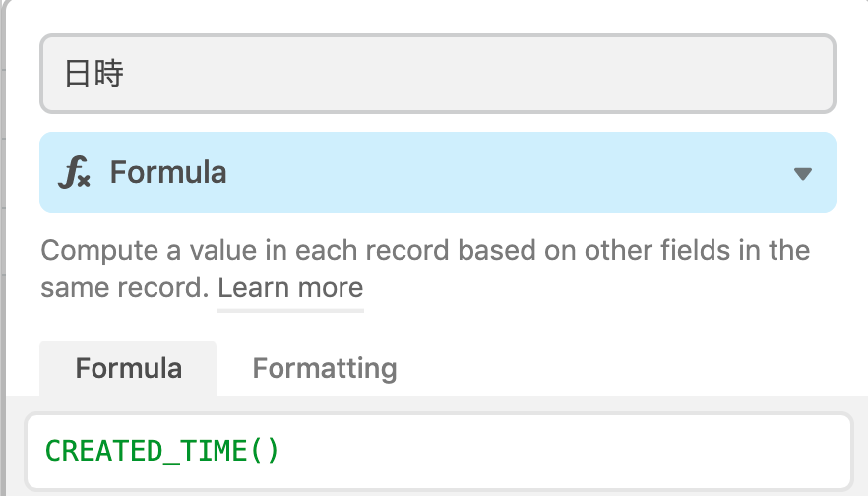This screenshot has height=496, width=868.
Task: Click the CREATED_TIME() formula text
Action: [162, 451]
